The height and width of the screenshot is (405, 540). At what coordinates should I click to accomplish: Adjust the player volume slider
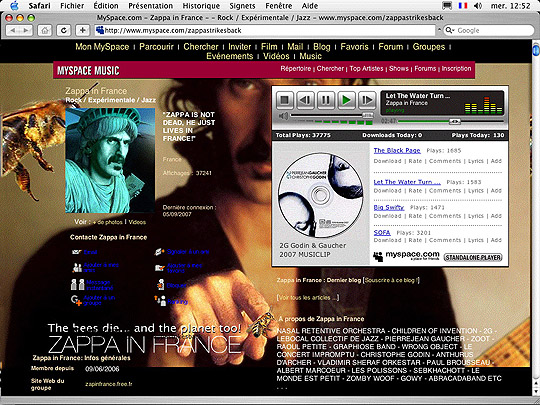point(332,115)
